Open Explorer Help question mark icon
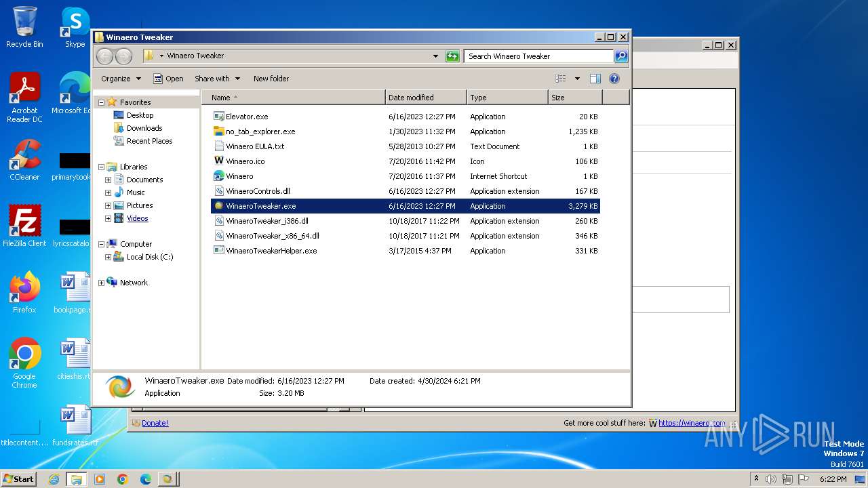Screen dimensions: 868x488 614,79
